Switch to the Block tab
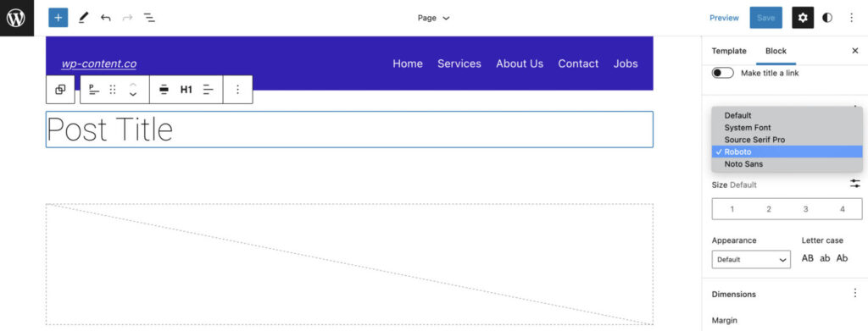Viewport: 868px width, 331px height. click(x=776, y=51)
